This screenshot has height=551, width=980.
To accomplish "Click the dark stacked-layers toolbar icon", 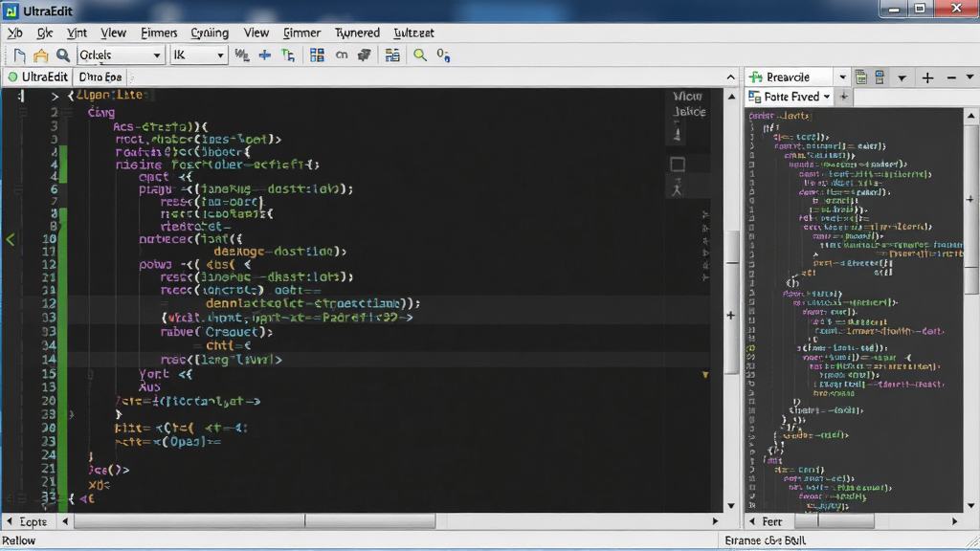I will coord(364,55).
